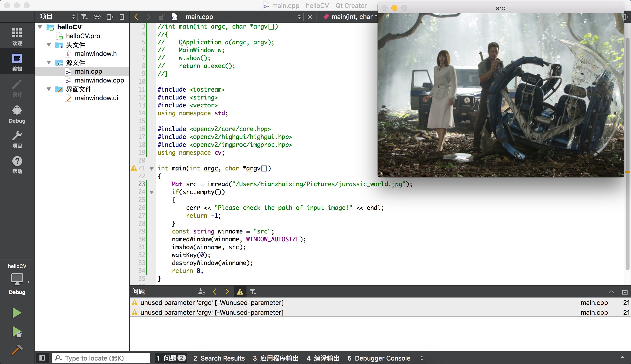Click the file lock icon in editor toolbar
This screenshot has width=631, height=364.
coord(162,17)
